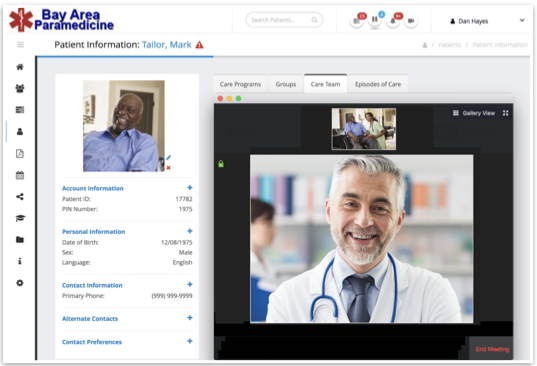Click End Meeting button
This screenshot has height=366, width=537.
[x=492, y=349]
